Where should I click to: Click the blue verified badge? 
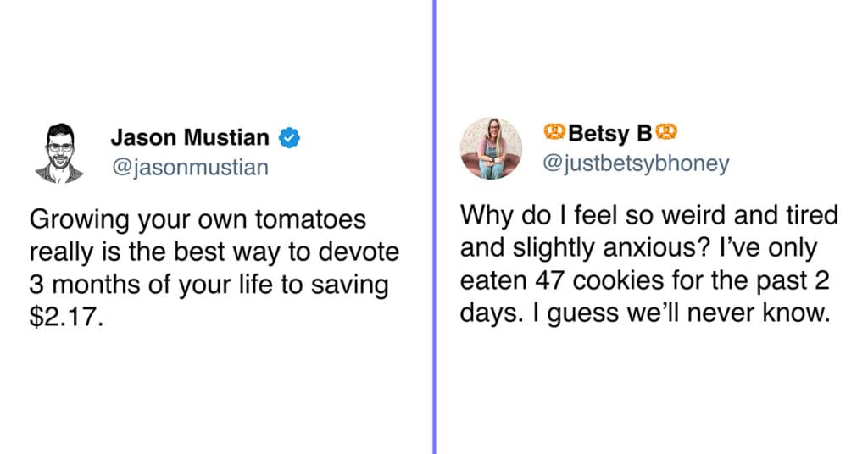pyautogui.click(x=289, y=137)
